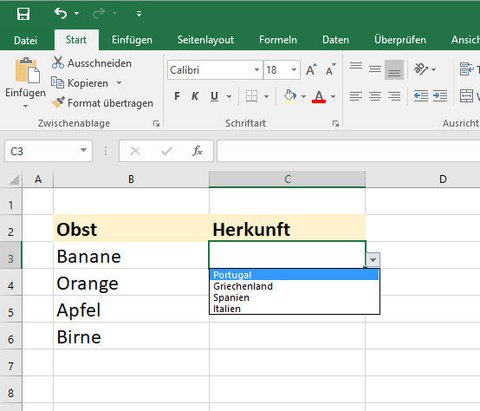Image resolution: width=480 pixels, height=411 pixels.
Task: Increase indent of cell content
Action: (440, 96)
